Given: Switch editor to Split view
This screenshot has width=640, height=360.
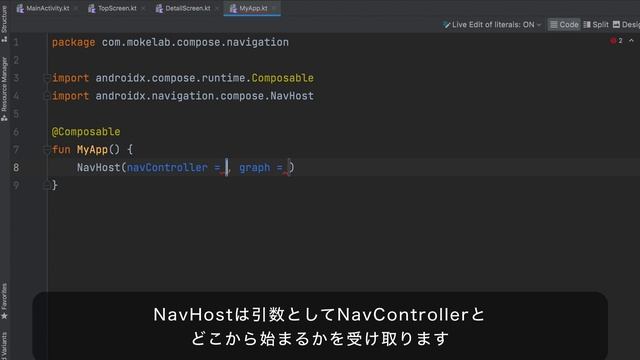Looking at the screenshot, I should (x=596, y=25).
